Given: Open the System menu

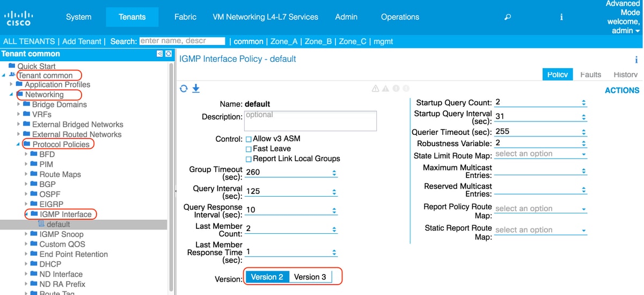Looking at the screenshot, I should 78,17.
